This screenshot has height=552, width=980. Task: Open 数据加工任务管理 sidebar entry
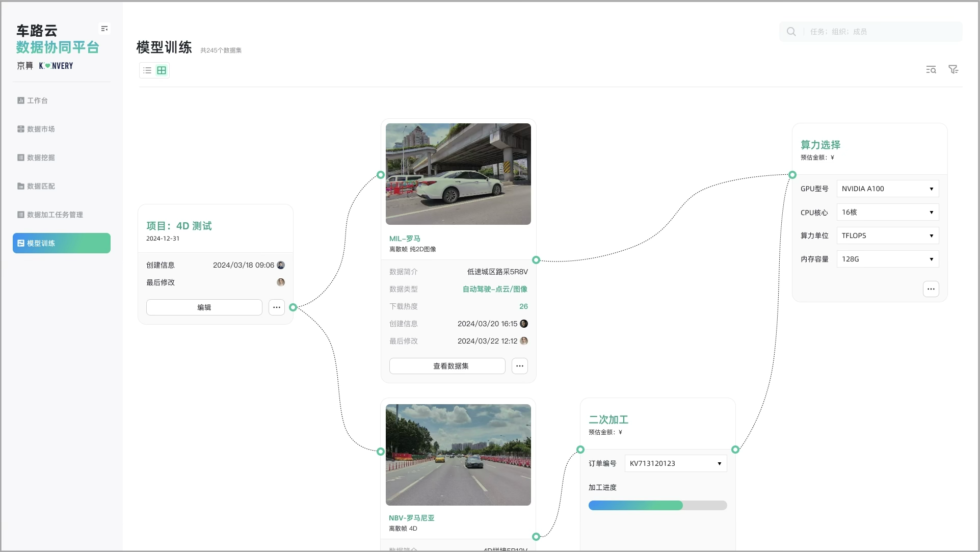tap(55, 215)
